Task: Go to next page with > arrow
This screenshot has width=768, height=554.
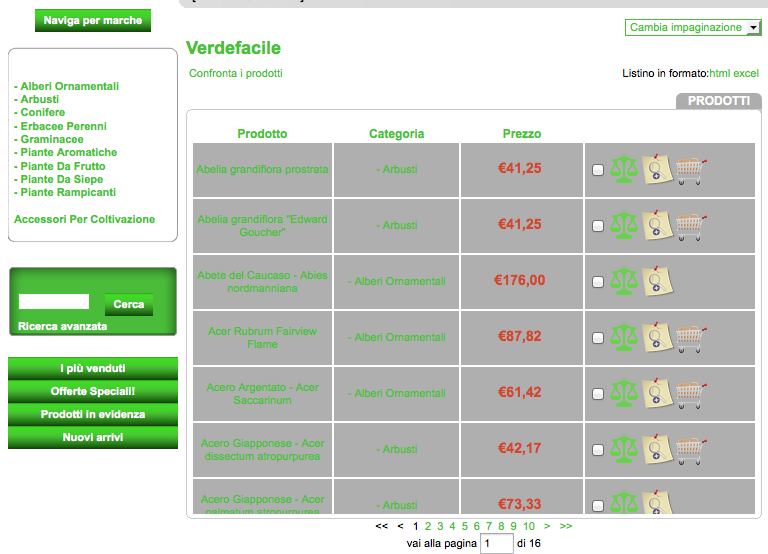Action: pos(547,527)
